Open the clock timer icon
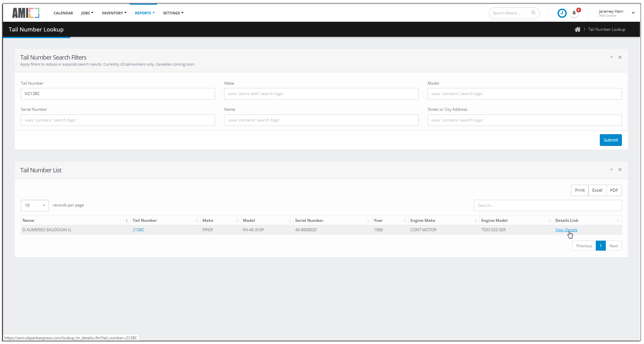The width and height of the screenshot is (644, 344). click(562, 13)
